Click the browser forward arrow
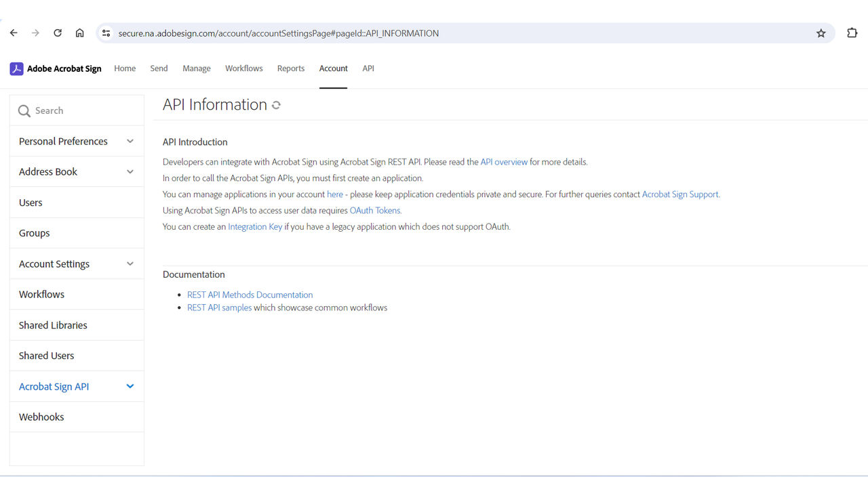The height and width of the screenshot is (477, 868). click(x=35, y=33)
